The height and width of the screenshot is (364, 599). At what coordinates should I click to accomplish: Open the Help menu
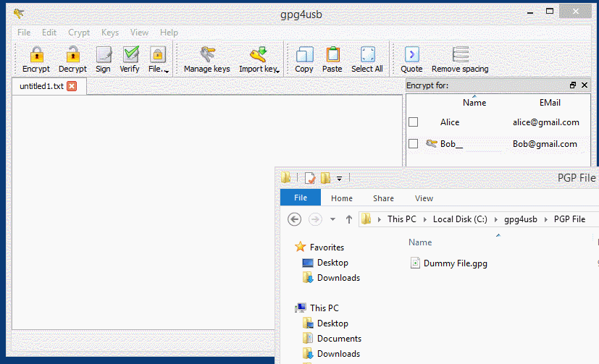[169, 33]
